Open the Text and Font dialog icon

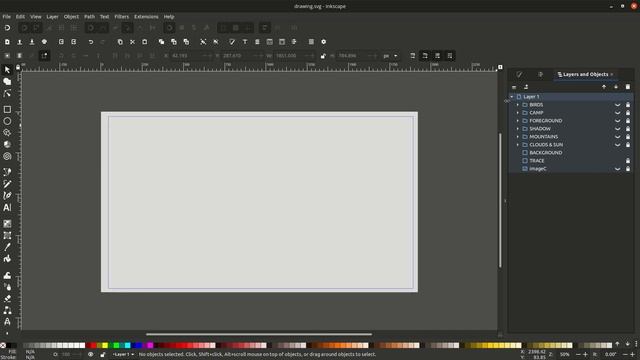(x=244, y=42)
